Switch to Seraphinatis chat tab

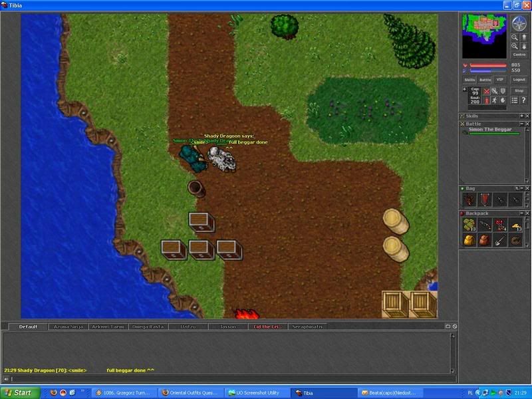[x=307, y=327]
